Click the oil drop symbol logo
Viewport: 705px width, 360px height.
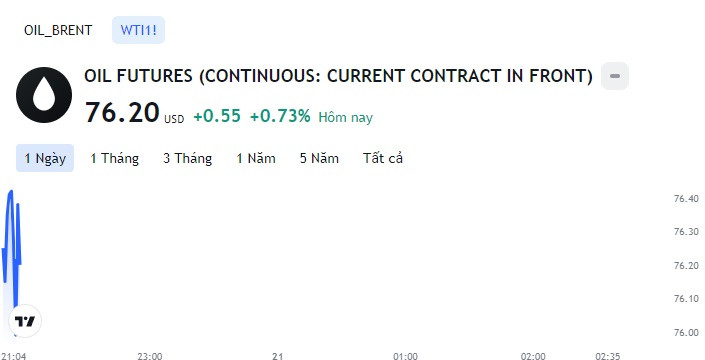coord(44,95)
